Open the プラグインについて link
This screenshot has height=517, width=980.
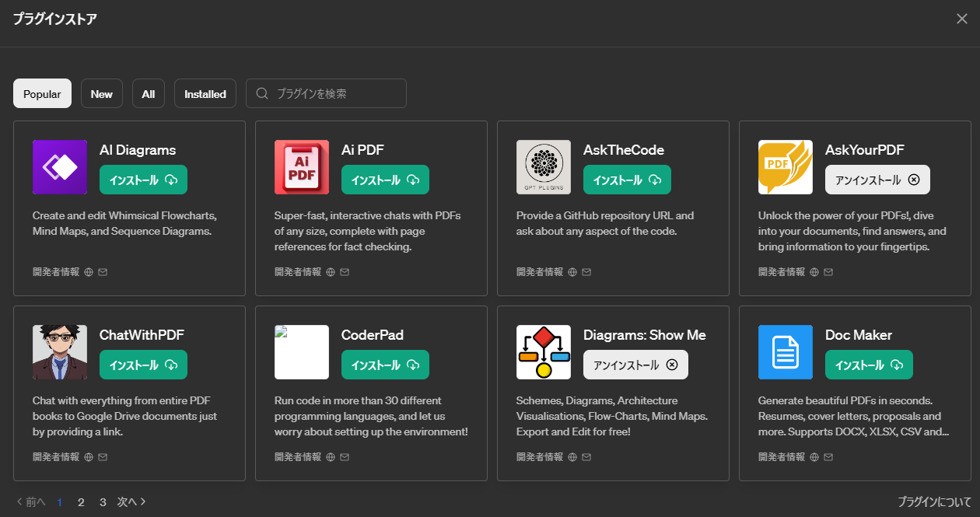(934, 502)
